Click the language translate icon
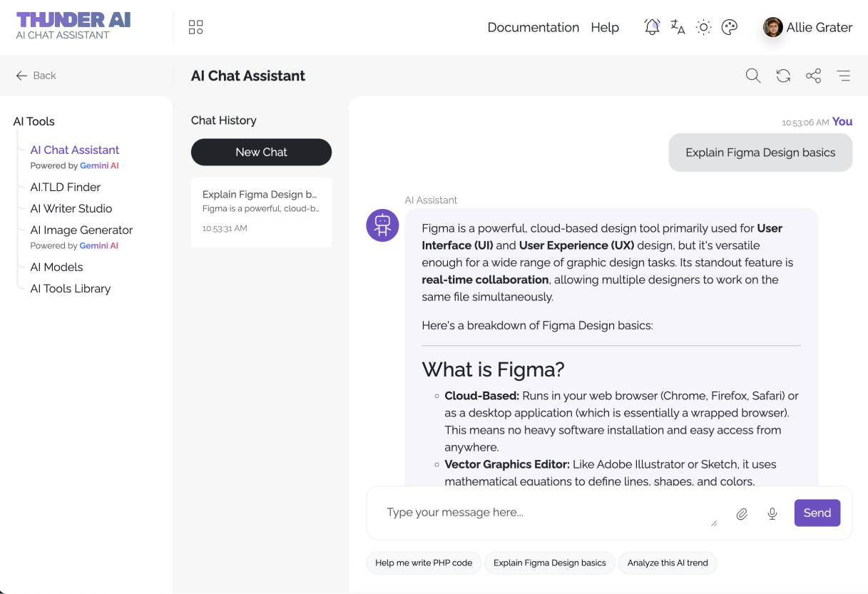This screenshot has width=868, height=594. tap(678, 27)
